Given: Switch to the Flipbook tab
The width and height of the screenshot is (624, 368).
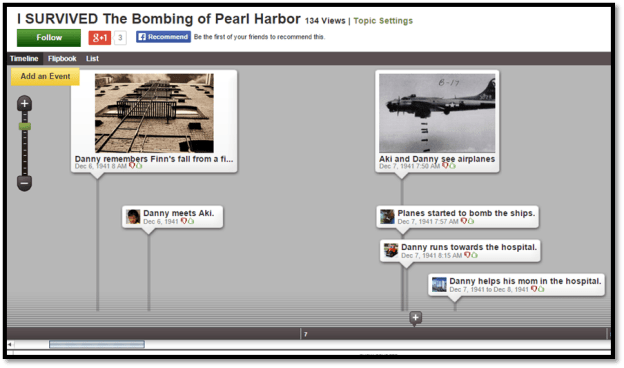Looking at the screenshot, I should (62, 58).
